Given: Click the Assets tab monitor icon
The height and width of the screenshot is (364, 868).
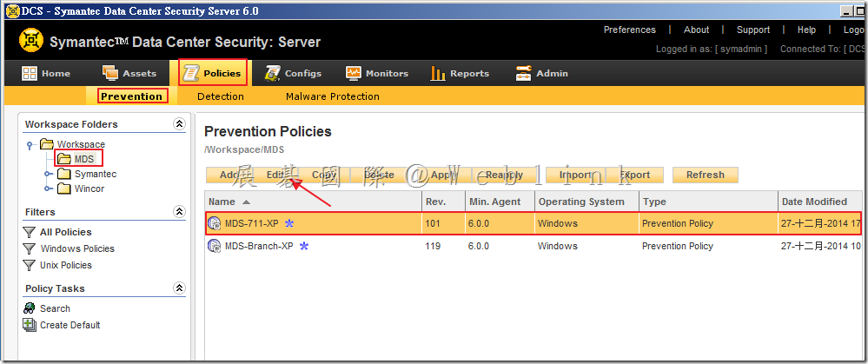Looking at the screenshot, I should pyautogui.click(x=110, y=73).
